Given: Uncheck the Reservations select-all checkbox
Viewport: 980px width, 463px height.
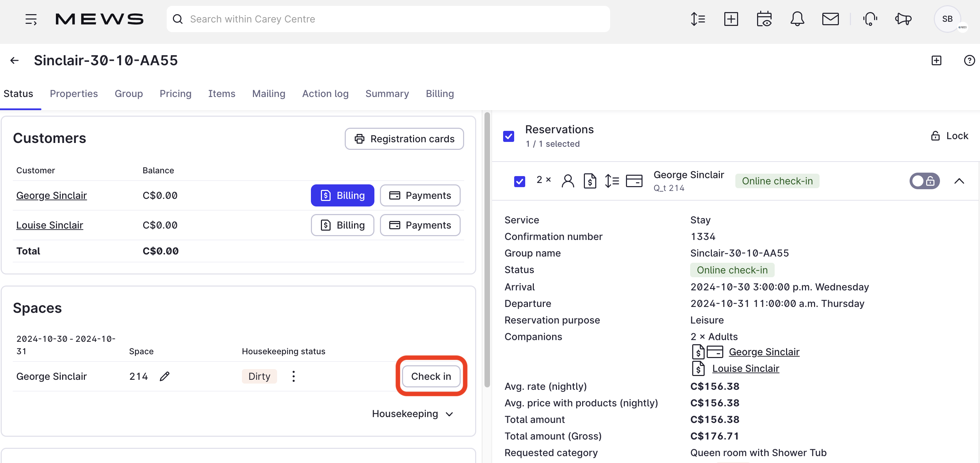Looking at the screenshot, I should pos(508,136).
